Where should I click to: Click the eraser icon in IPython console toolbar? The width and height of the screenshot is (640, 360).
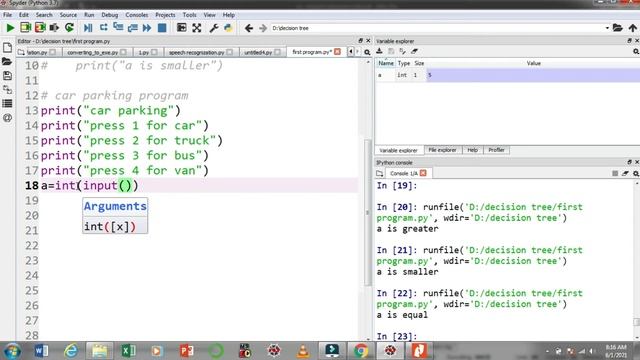(625, 173)
